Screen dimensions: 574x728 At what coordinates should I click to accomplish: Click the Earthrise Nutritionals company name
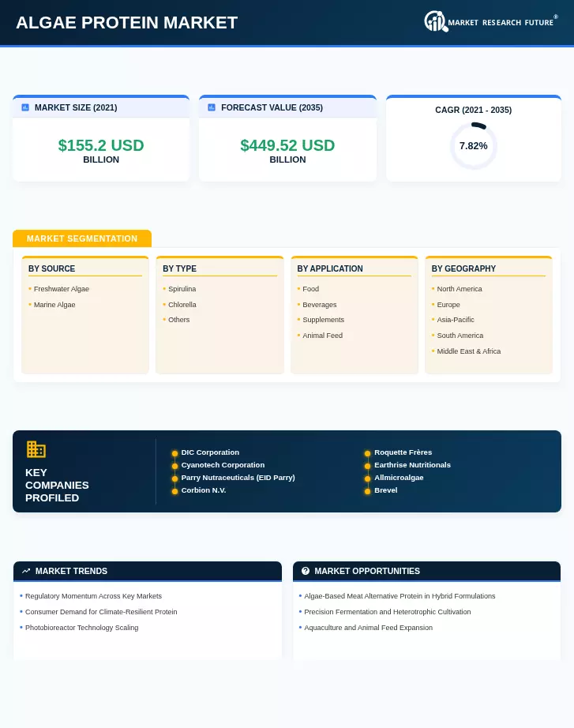tap(412, 465)
